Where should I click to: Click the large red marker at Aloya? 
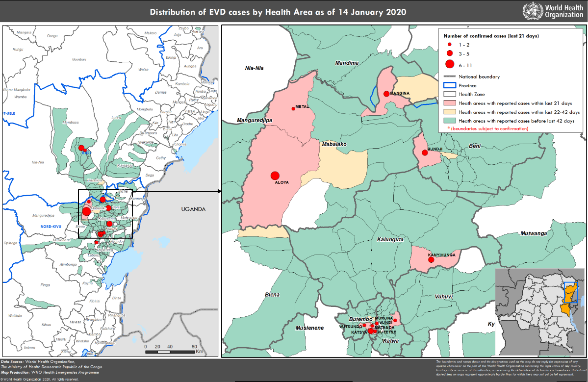[275, 176]
